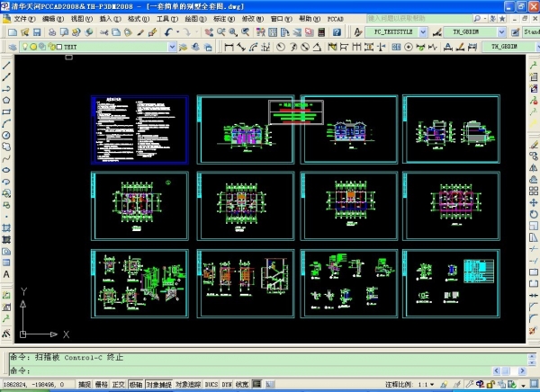Viewport: 540px width, 392px height.
Task: Toggle the 正交 ortho mode
Action: click(x=118, y=384)
